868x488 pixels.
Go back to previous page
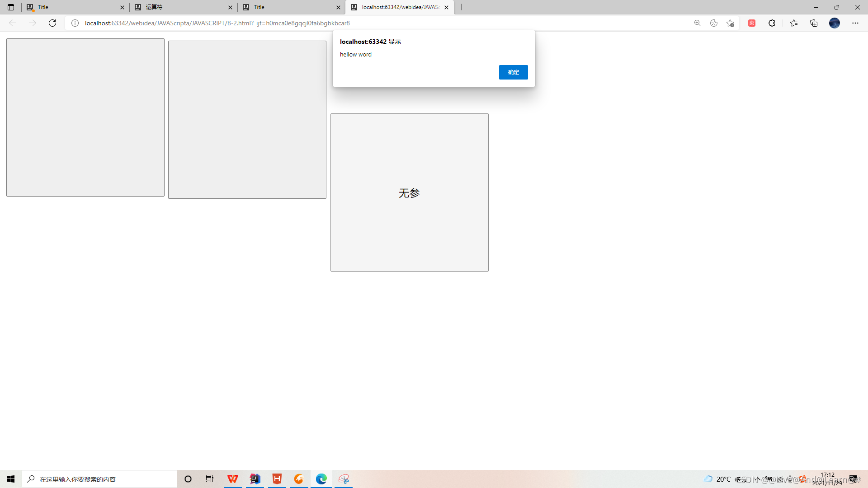pyautogui.click(x=13, y=23)
